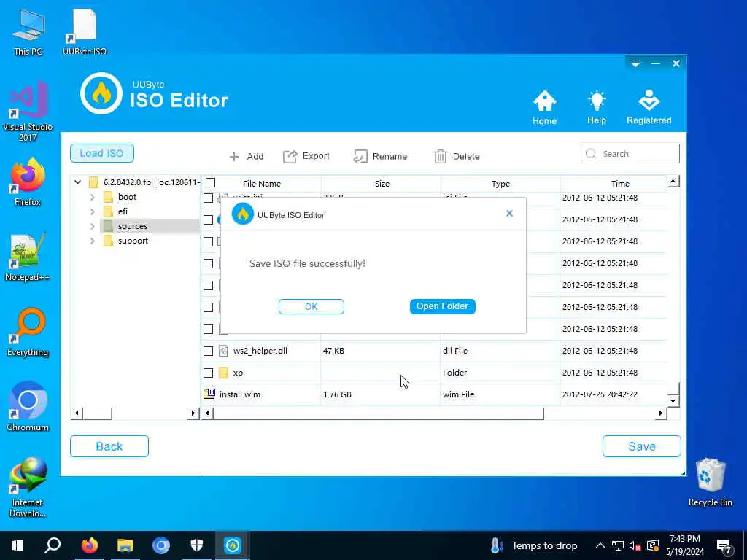Click the Save button
Image resolution: width=747 pixels, height=560 pixels.
[642, 446]
